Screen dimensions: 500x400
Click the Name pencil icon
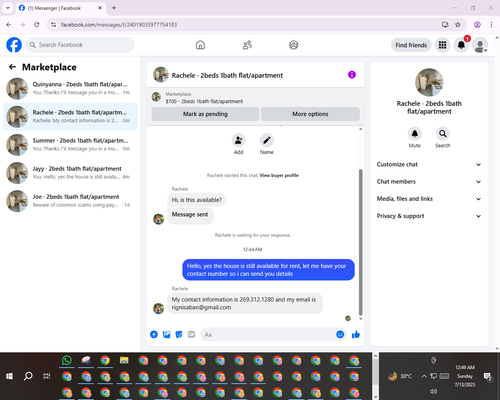click(x=267, y=140)
